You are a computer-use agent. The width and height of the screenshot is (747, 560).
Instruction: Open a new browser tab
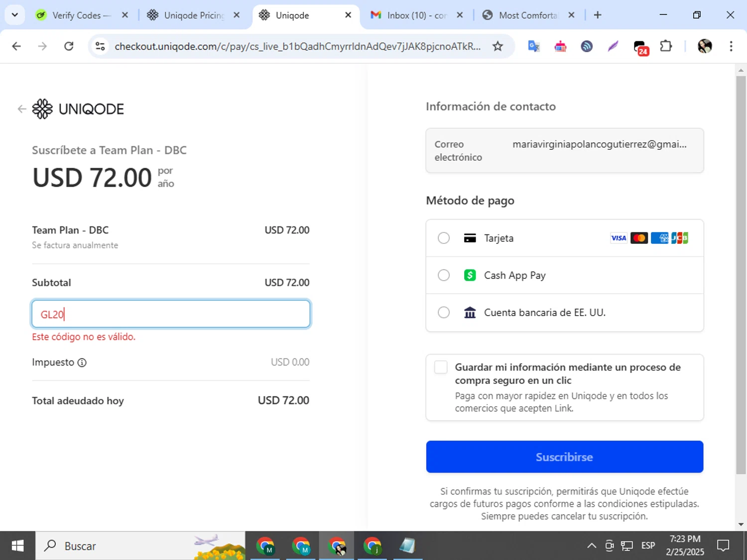(598, 15)
